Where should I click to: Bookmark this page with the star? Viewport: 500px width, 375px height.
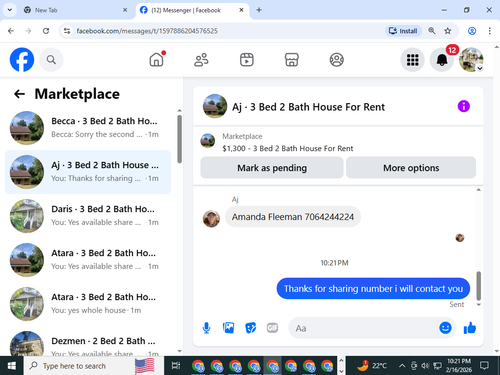coord(448,31)
